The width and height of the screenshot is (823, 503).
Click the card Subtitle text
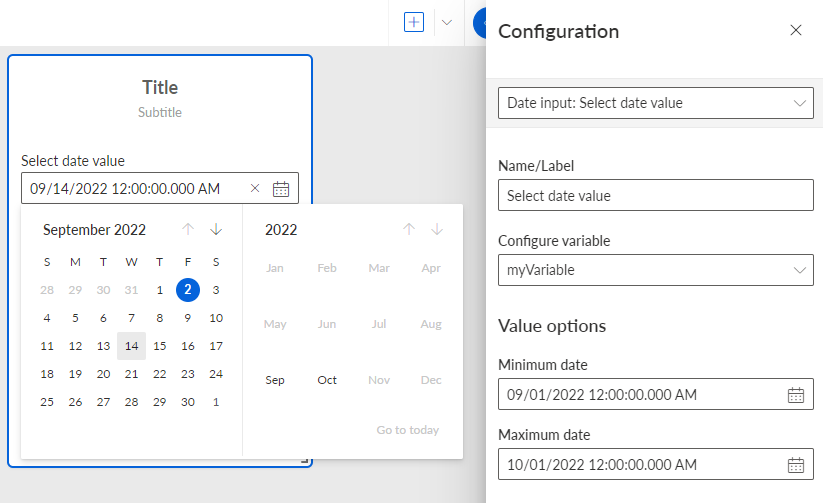point(160,112)
